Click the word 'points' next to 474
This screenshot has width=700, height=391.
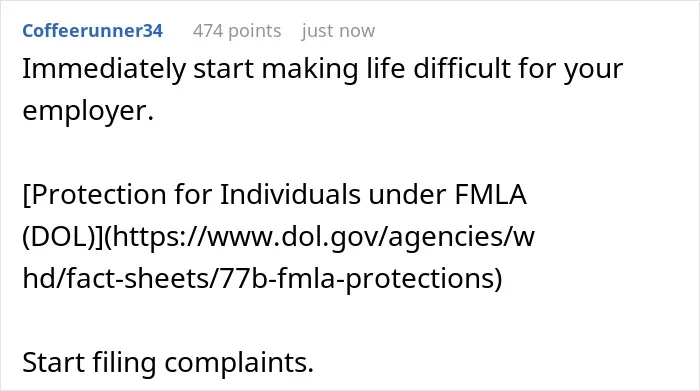coord(254,31)
